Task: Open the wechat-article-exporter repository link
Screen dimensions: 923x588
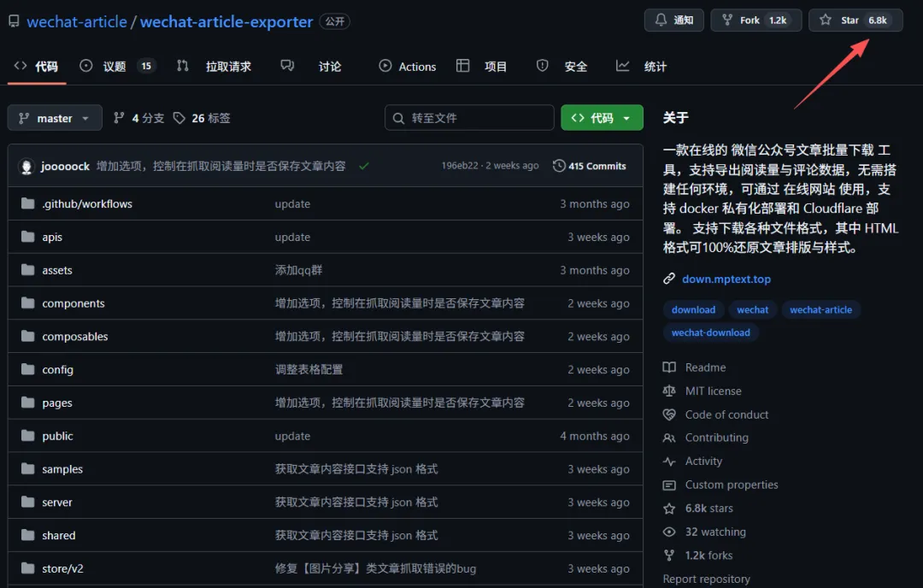Action: coord(226,21)
